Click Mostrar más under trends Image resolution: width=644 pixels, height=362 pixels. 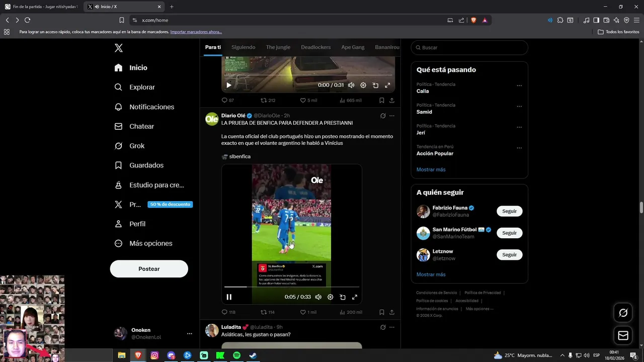pyautogui.click(x=431, y=169)
